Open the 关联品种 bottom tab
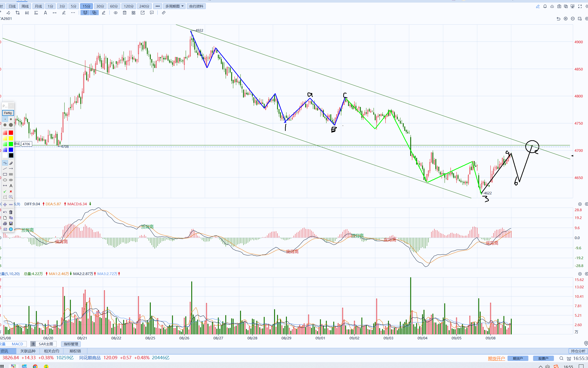This screenshot has height=368, width=588. (28, 351)
